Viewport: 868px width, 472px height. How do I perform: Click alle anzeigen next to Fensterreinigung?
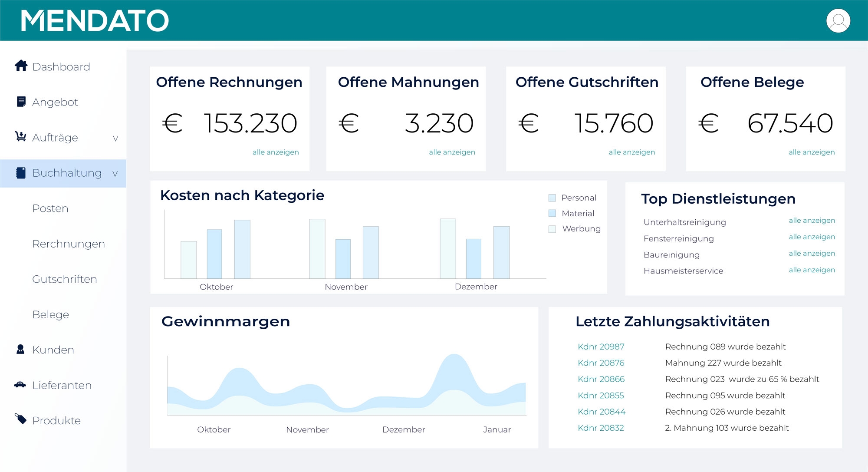[812, 237]
